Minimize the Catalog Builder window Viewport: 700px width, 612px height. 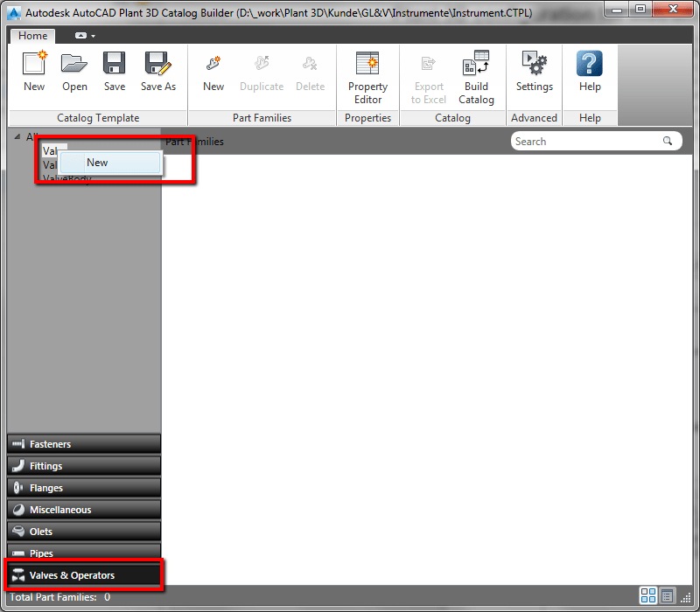(617, 9)
